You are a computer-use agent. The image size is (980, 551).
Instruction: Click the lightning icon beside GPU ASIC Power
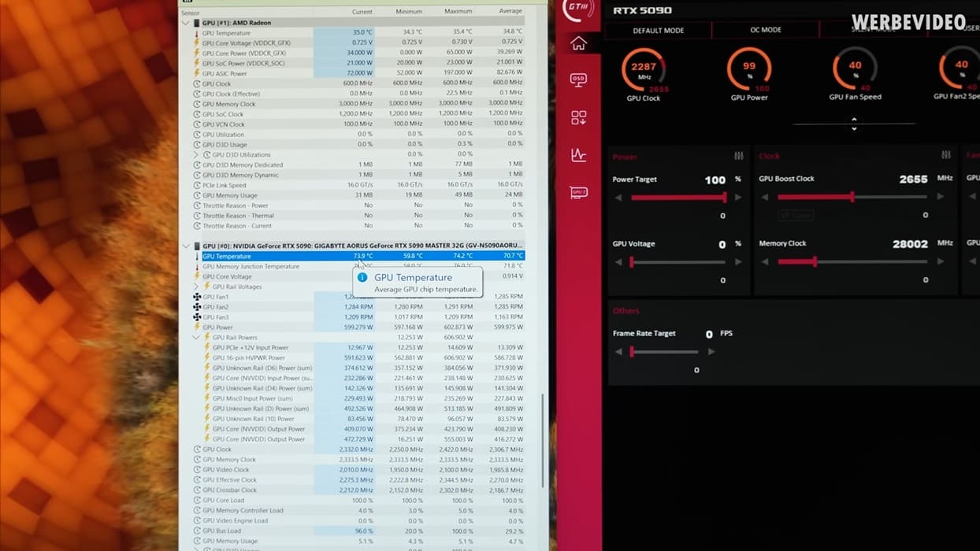coord(197,73)
